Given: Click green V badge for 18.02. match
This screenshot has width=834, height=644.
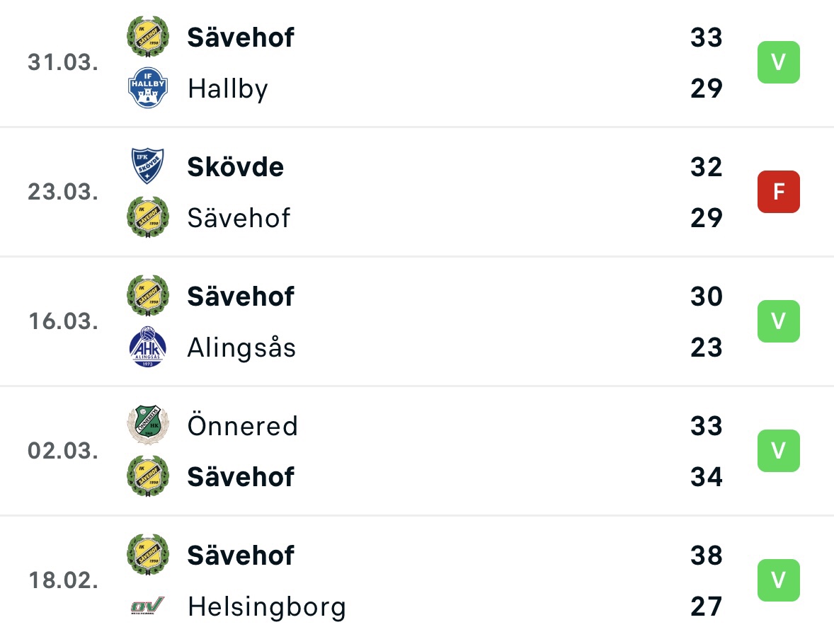Looking at the screenshot, I should [779, 580].
